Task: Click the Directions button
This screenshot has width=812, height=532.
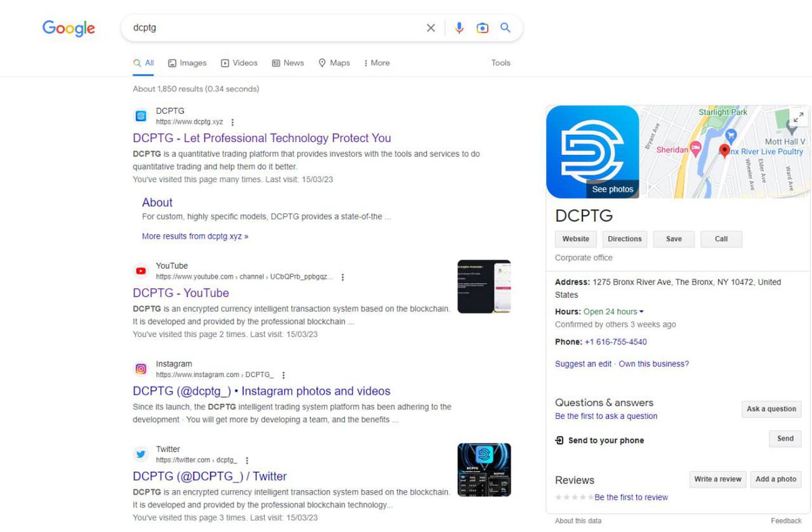Action: point(625,239)
